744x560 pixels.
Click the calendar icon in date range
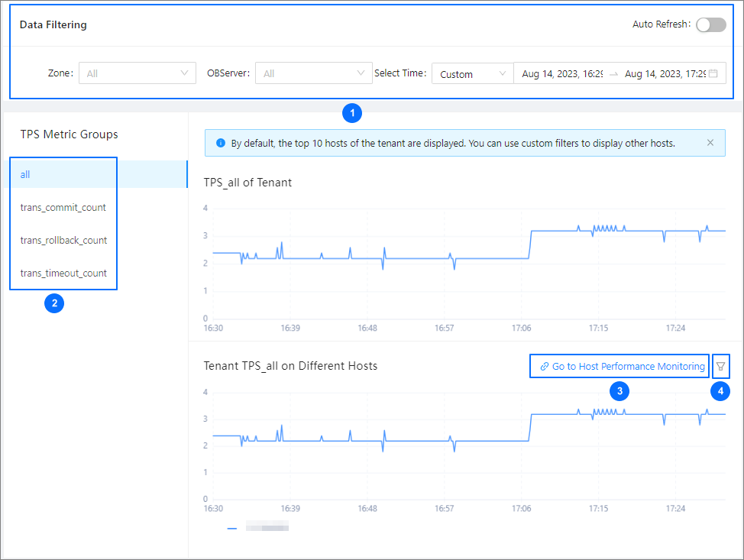[713, 74]
